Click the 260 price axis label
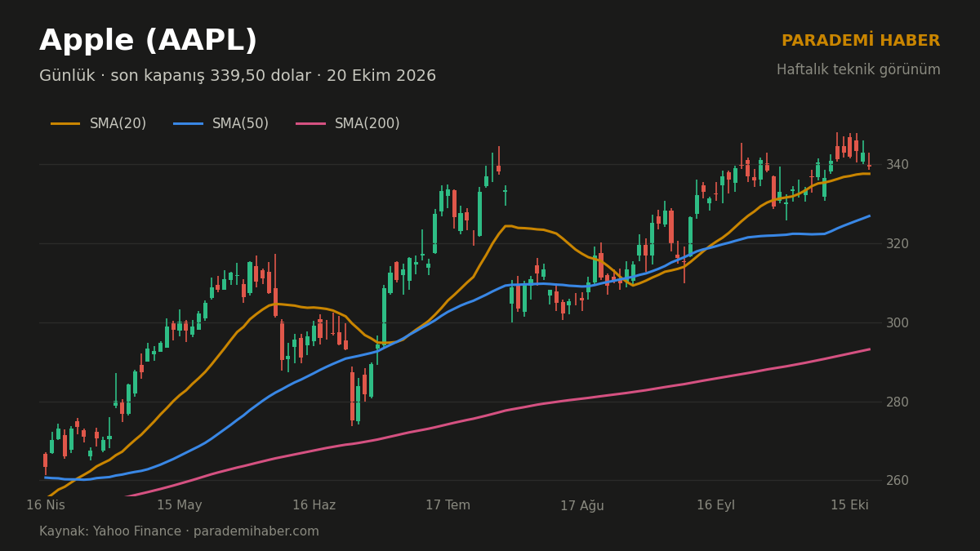 [x=898, y=481]
